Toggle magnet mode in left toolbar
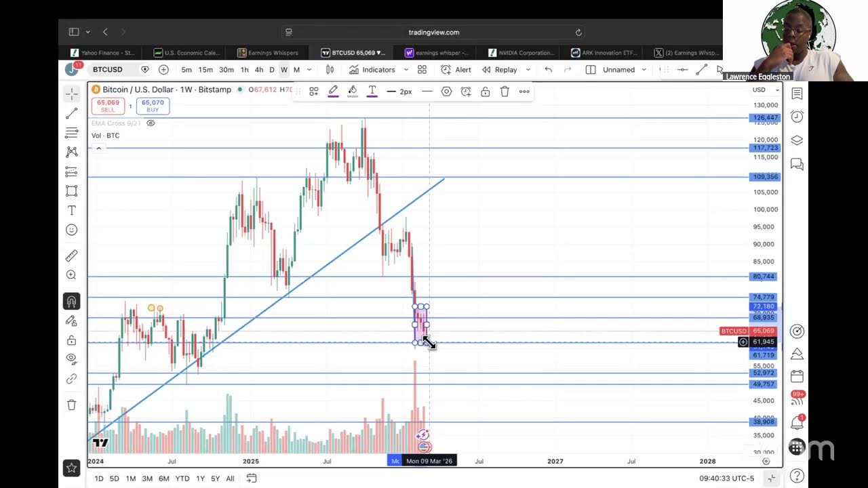This screenshot has width=868, height=488. (x=71, y=301)
